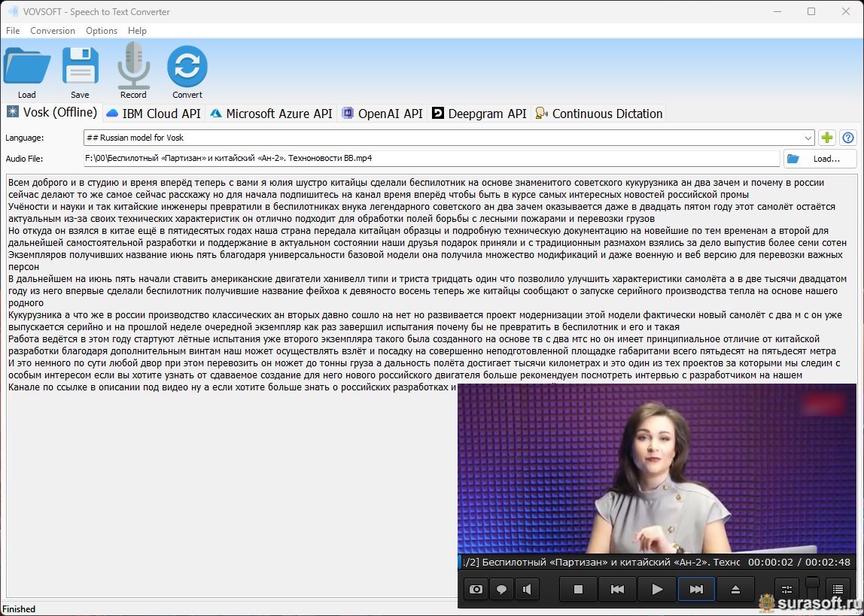This screenshot has width=864, height=616.
Task: Start playback with the player's Play button
Action: [x=657, y=590]
